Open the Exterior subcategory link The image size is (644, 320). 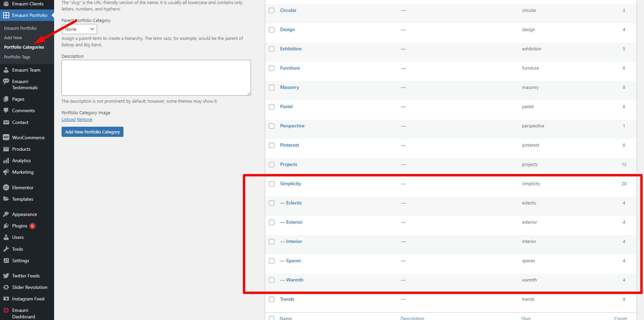(294, 222)
